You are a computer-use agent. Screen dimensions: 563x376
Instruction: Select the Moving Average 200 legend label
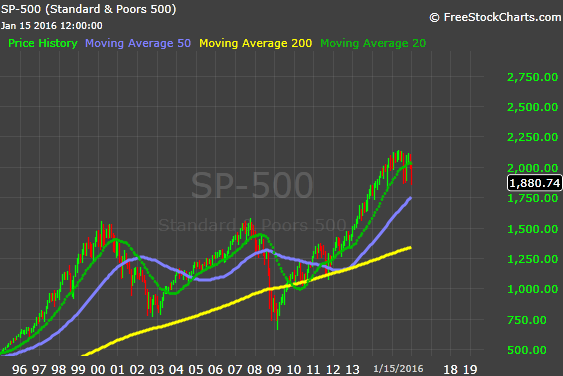pyautogui.click(x=256, y=43)
